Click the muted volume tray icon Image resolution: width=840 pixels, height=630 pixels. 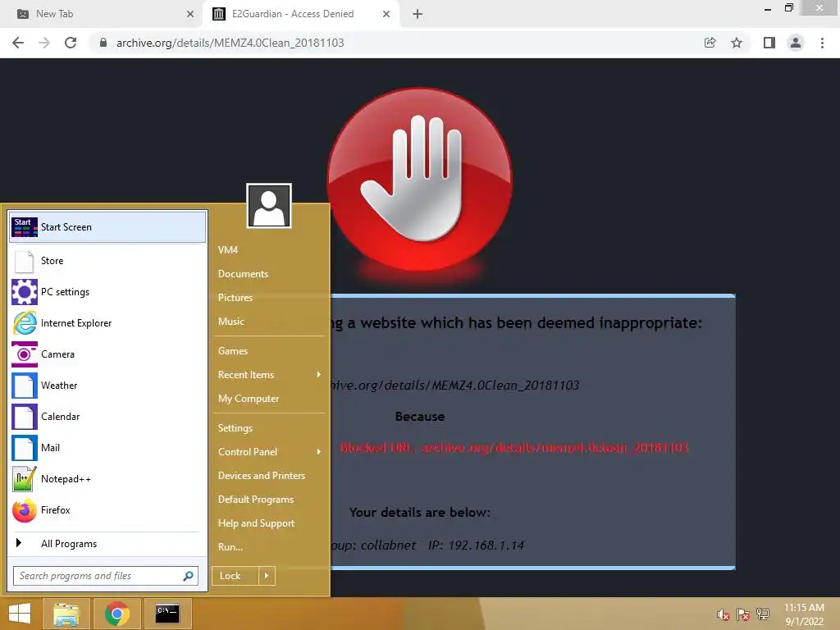723,615
